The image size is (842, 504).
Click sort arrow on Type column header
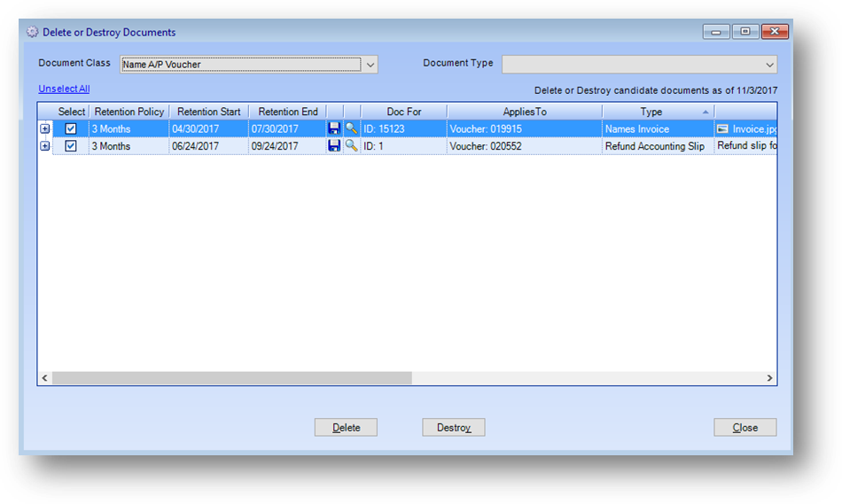706,112
